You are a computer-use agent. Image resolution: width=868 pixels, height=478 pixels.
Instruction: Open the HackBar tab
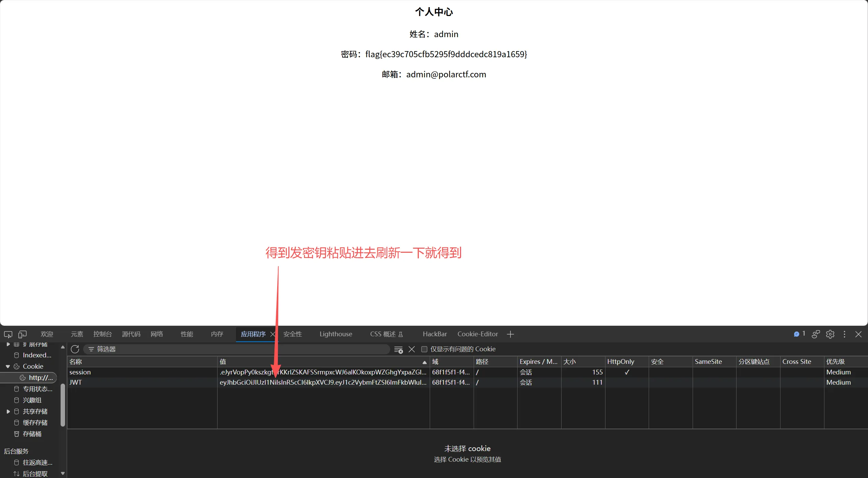pos(435,334)
